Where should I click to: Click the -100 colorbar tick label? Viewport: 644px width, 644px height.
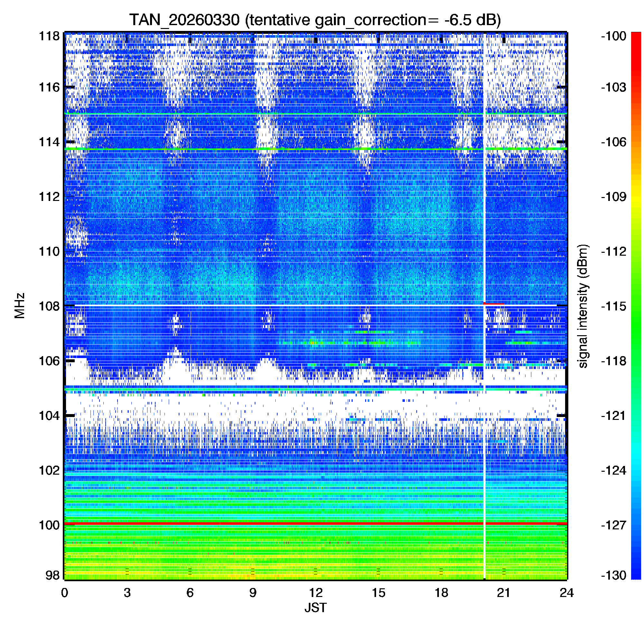coord(614,36)
